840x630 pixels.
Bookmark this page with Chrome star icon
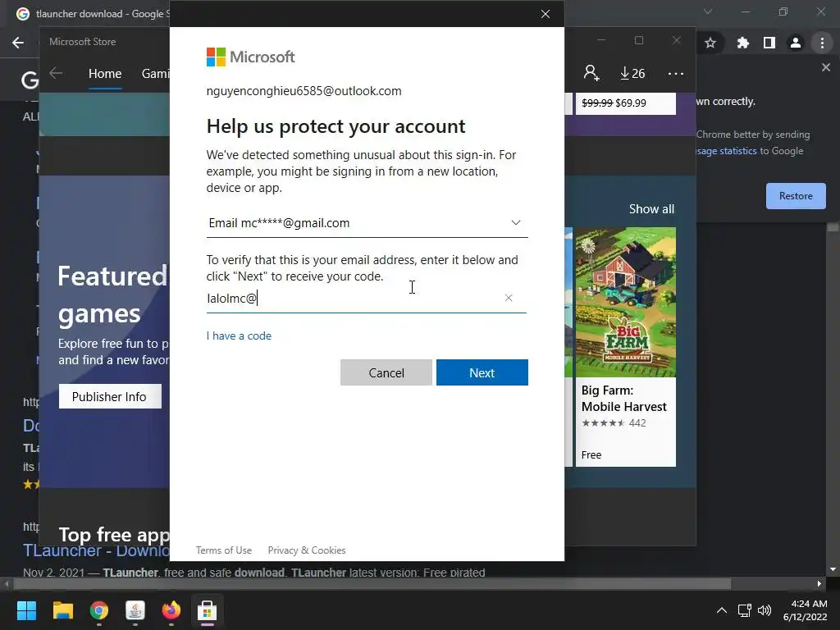coord(710,43)
